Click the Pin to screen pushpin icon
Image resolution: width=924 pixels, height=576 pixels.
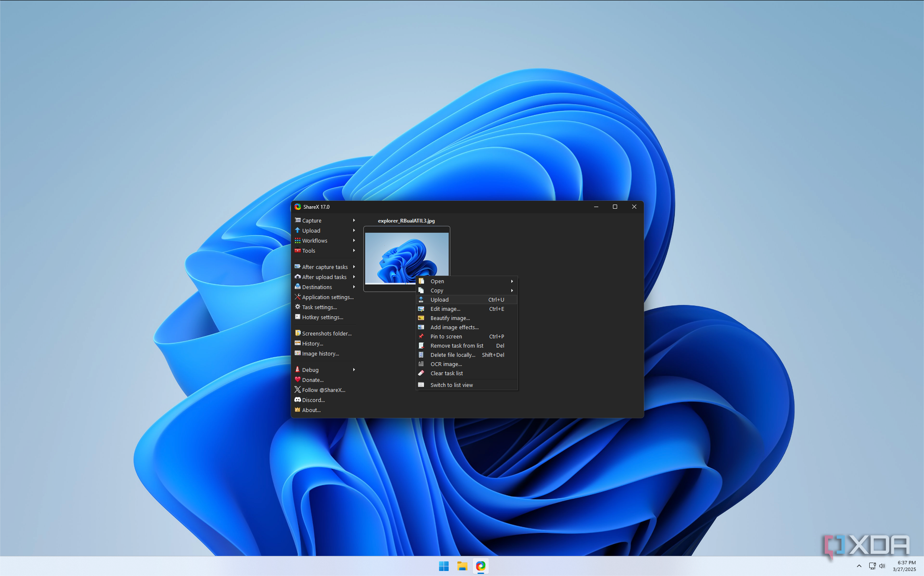click(x=421, y=336)
